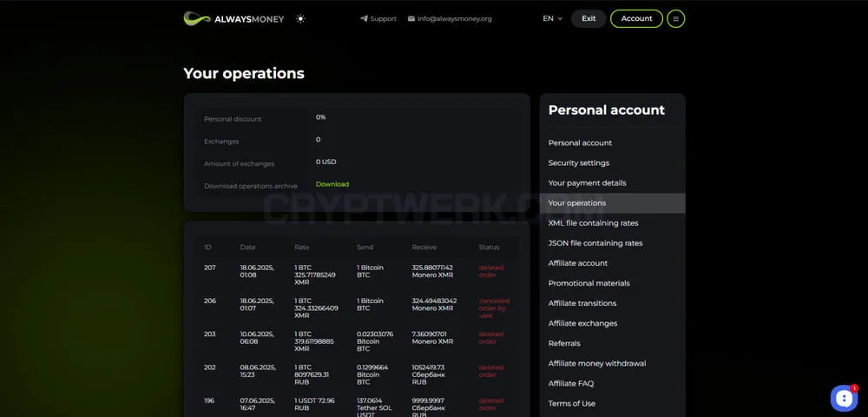This screenshot has width=868, height=417.
Task: Click receive amount 325.88071142 Monero XMR
Action: pos(432,271)
